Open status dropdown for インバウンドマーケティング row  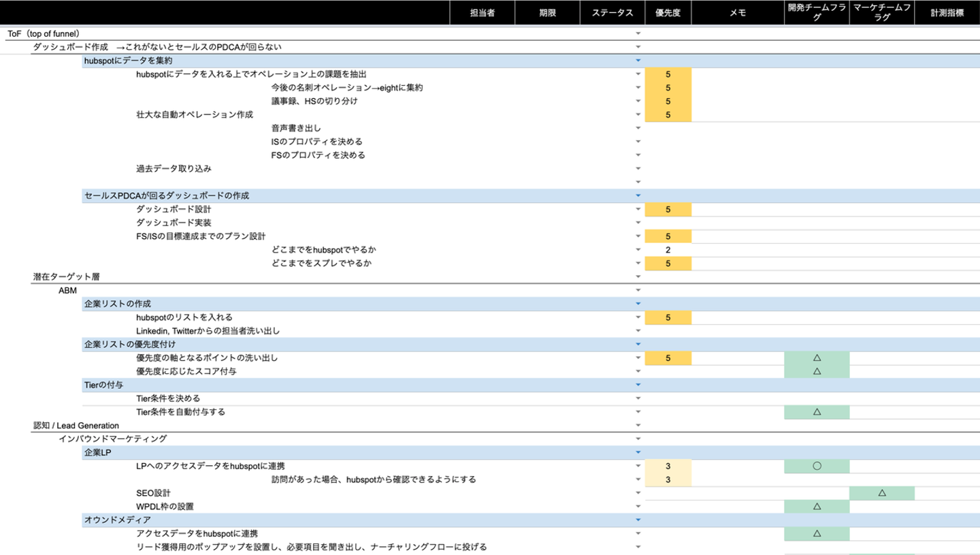tap(638, 439)
